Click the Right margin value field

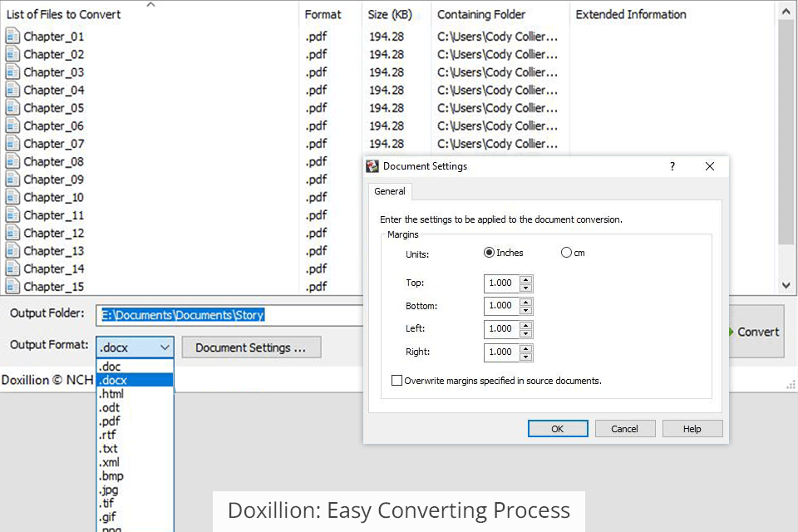[501, 352]
